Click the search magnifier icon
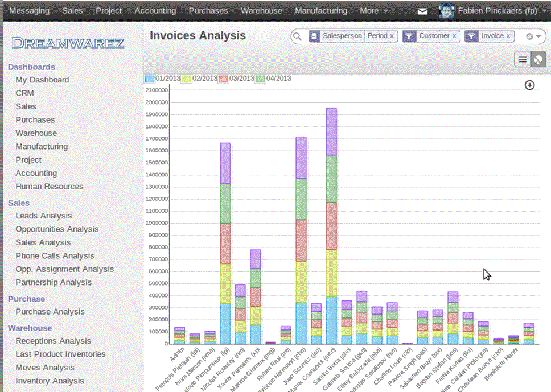551x392 pixels. tap(297, 36)
